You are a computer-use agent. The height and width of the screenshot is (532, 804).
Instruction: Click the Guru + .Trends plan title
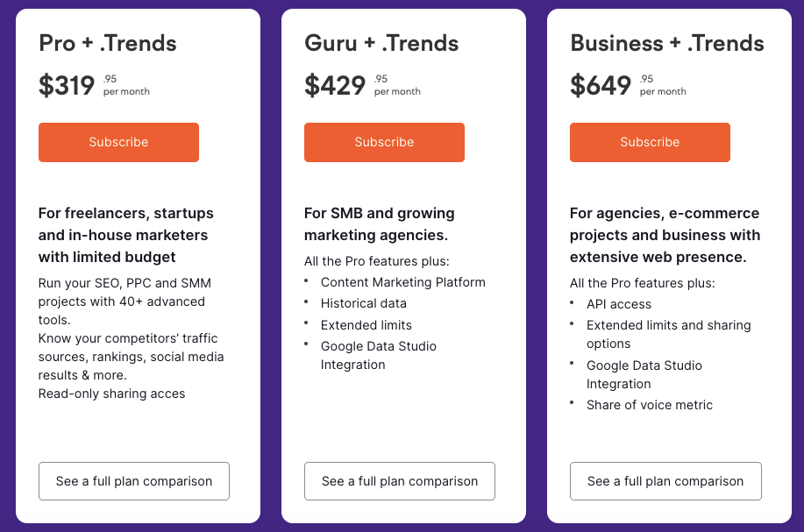click(380, 43)
